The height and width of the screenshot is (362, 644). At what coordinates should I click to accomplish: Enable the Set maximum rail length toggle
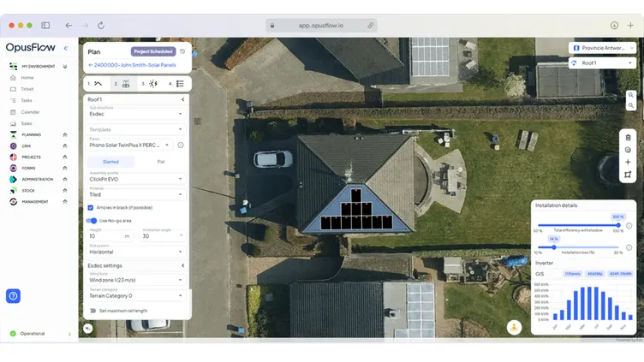tap(92, 311)
